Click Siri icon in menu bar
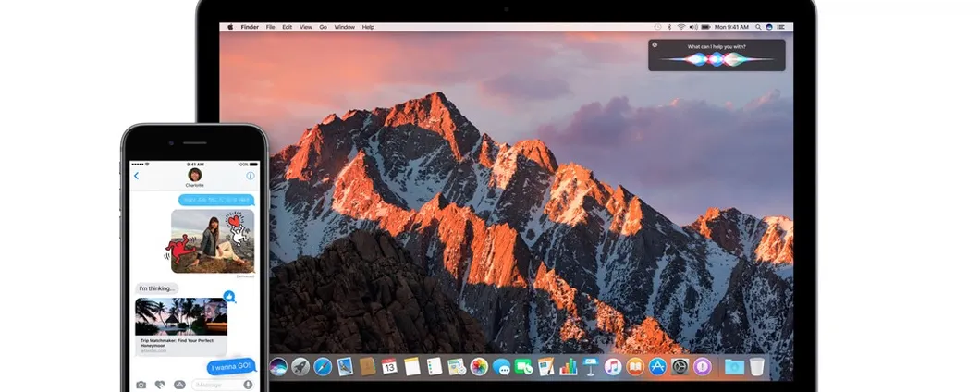Screen dimensions: 980x392 click(x=769, y=27)
